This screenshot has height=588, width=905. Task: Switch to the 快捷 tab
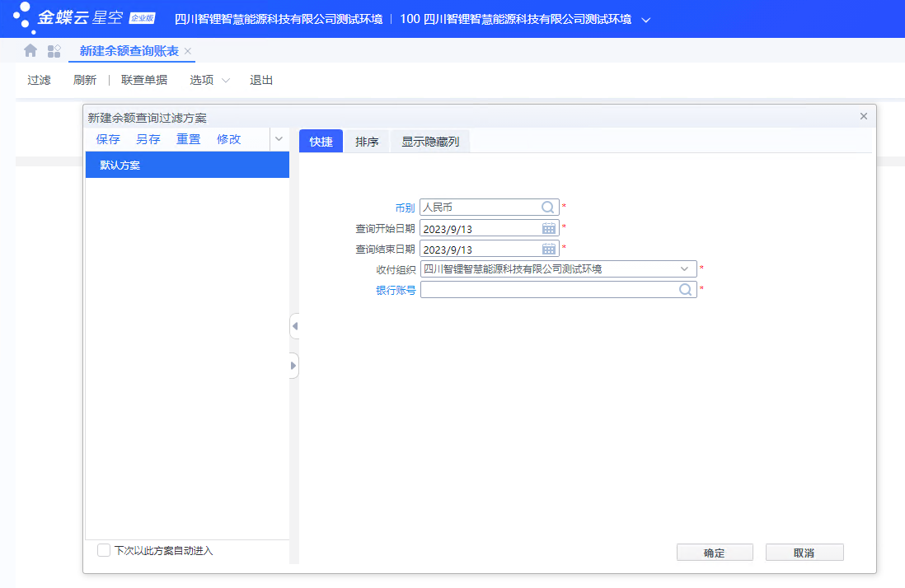[321, 142]
